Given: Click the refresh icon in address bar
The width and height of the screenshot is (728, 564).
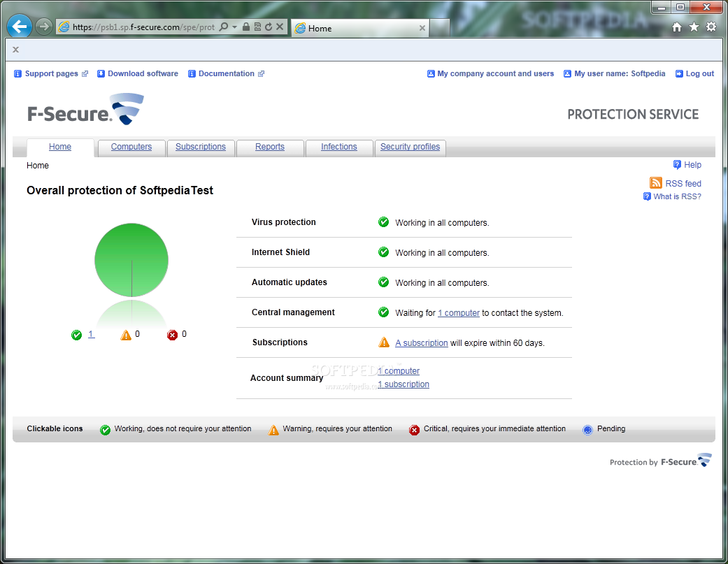Looking at the screenshot, I should (x=269, y=27).
